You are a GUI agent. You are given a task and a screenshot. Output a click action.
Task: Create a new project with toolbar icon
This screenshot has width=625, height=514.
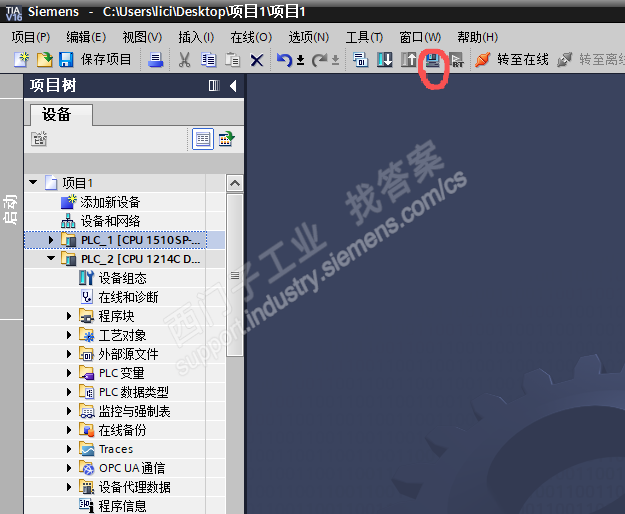(21, 60)
